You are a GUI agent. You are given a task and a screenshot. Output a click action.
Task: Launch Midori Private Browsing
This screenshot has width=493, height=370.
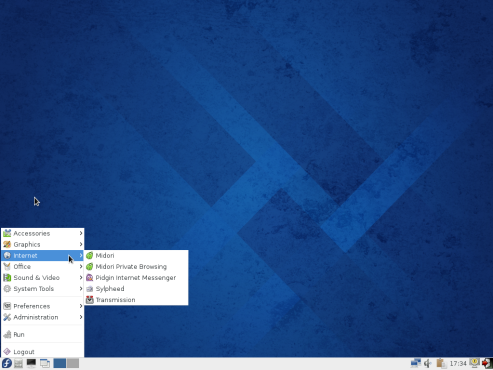coord(136,267)
